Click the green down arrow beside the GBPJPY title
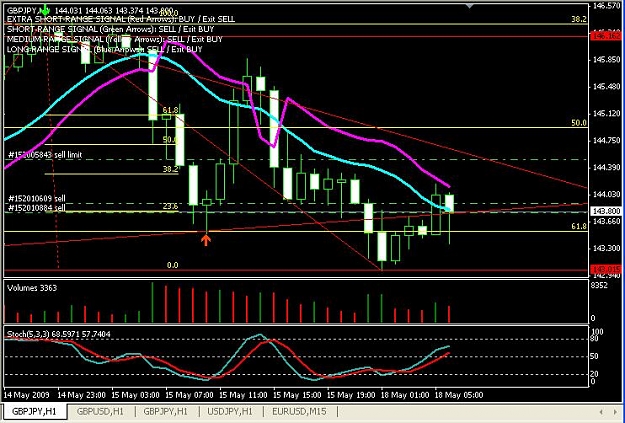 pyautogui.click(x=45, y=9)
